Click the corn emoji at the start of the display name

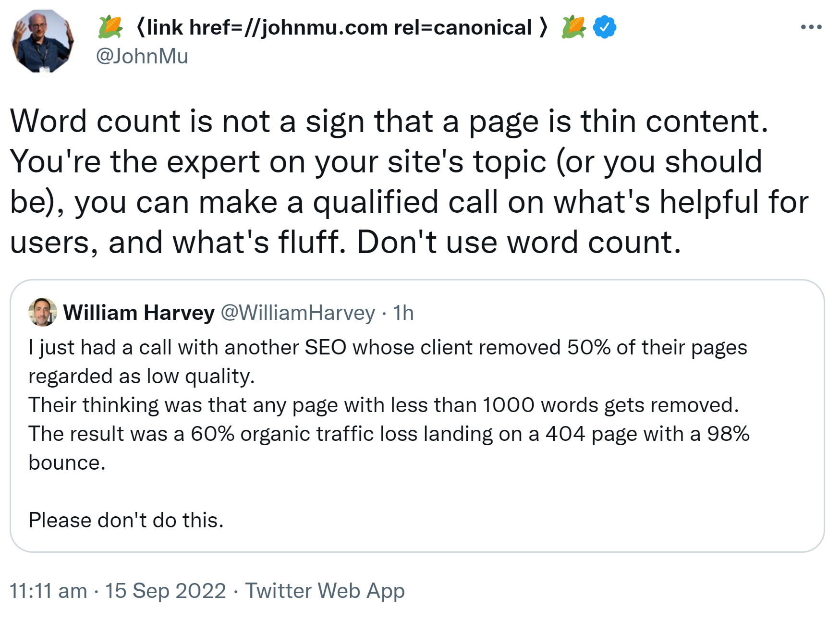(110, 27)
